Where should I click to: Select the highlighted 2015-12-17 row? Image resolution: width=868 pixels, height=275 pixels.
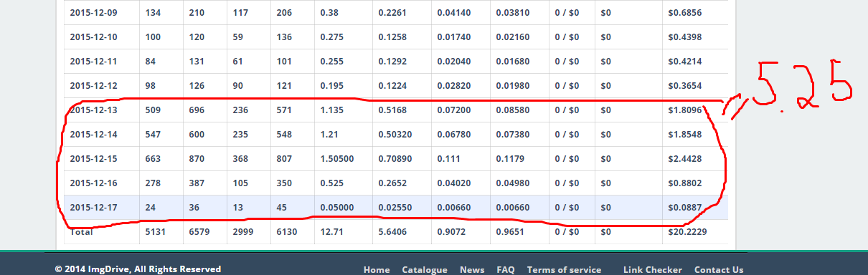[x=396, y=208]
